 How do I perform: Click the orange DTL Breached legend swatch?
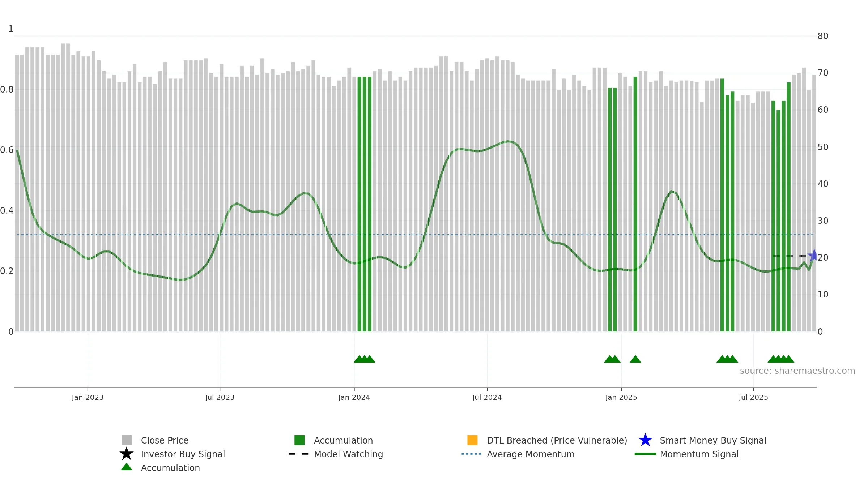[472, 440]
